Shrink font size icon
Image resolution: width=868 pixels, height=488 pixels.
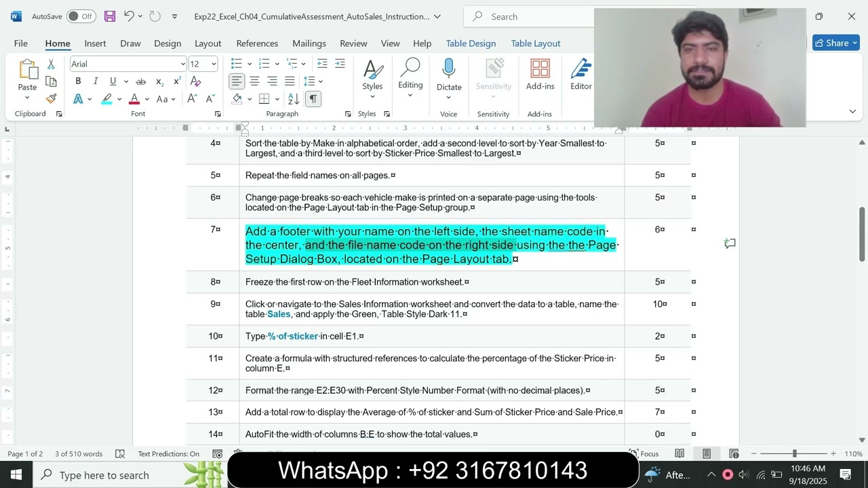pyautogui.click(x=210, y=99)
